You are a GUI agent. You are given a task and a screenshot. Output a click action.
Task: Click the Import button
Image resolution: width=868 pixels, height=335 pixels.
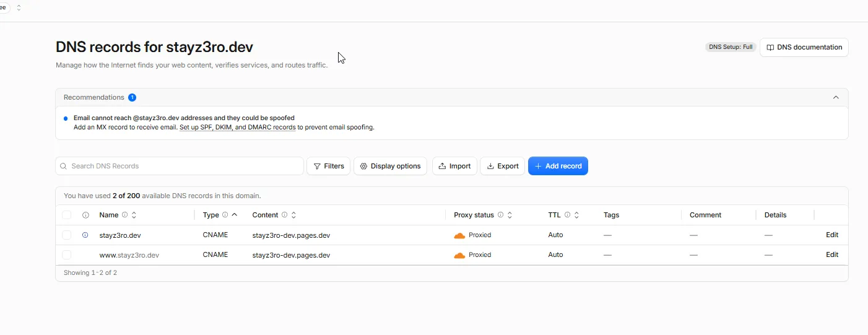(454, 166)
